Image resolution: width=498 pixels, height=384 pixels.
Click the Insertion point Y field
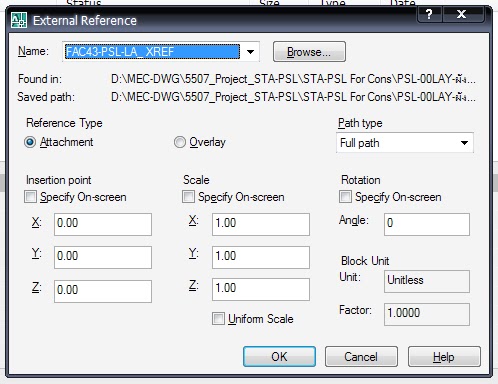(103, 257)
